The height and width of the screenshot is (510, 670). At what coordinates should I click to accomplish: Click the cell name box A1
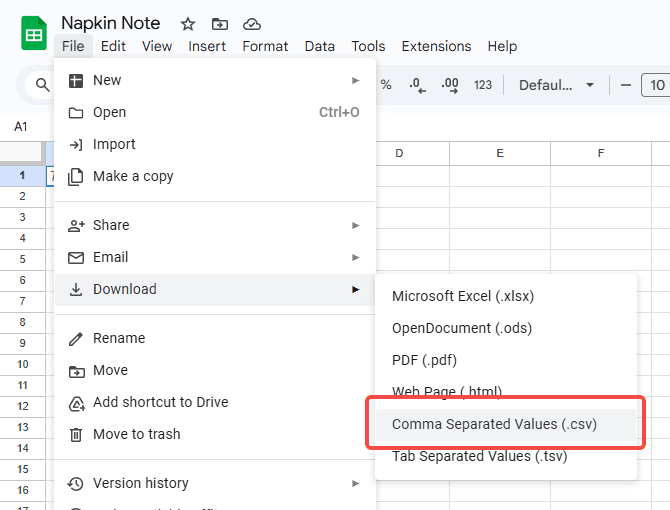click(x=21, y=126)
